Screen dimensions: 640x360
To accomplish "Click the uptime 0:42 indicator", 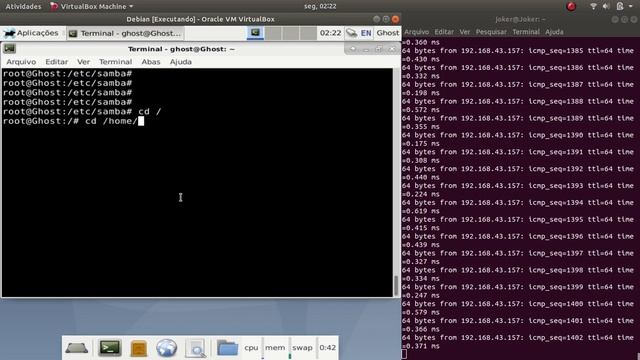I will [327, 348].
